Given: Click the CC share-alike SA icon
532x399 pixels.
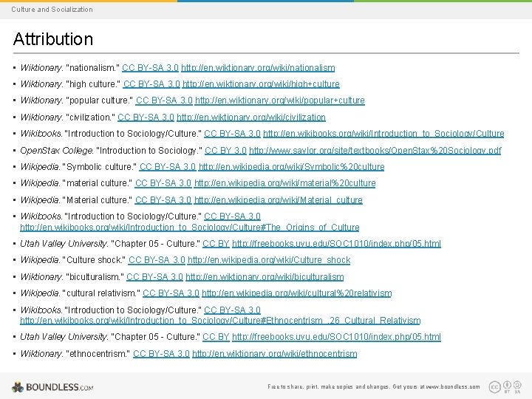Looking at the screenshot, I should tap(517, 386).
